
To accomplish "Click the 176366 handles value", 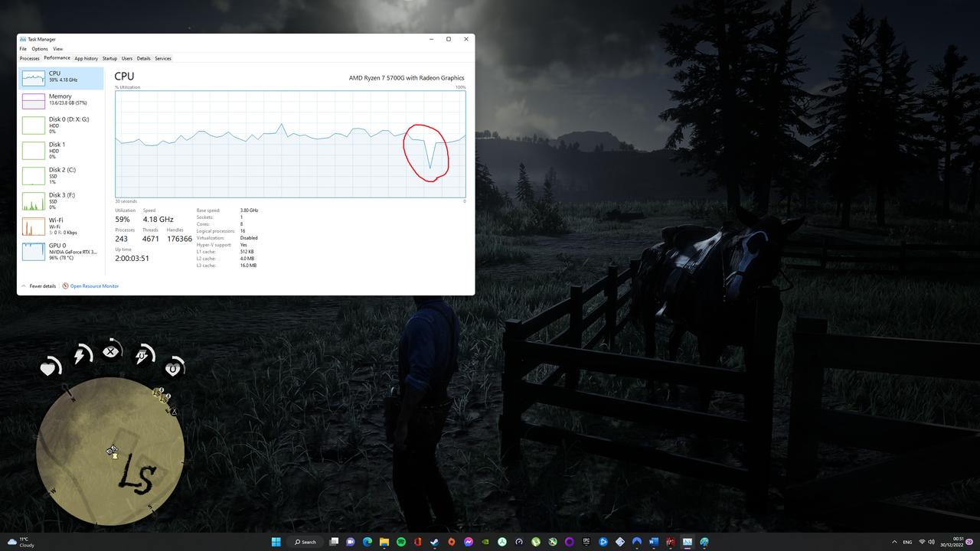I will click(x=180, y=239).
